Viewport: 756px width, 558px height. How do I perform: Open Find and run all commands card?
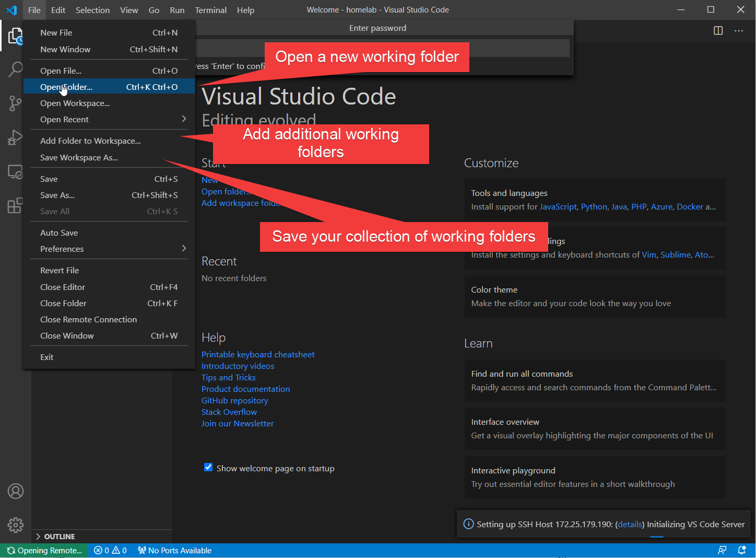tap(595, 380)
